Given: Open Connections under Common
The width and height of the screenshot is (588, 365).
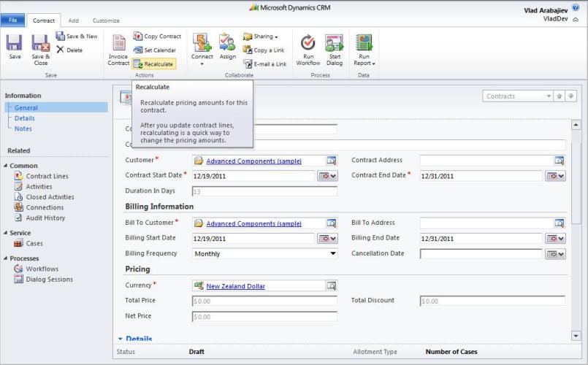Looking at the screenshot, I should point(39,207).
